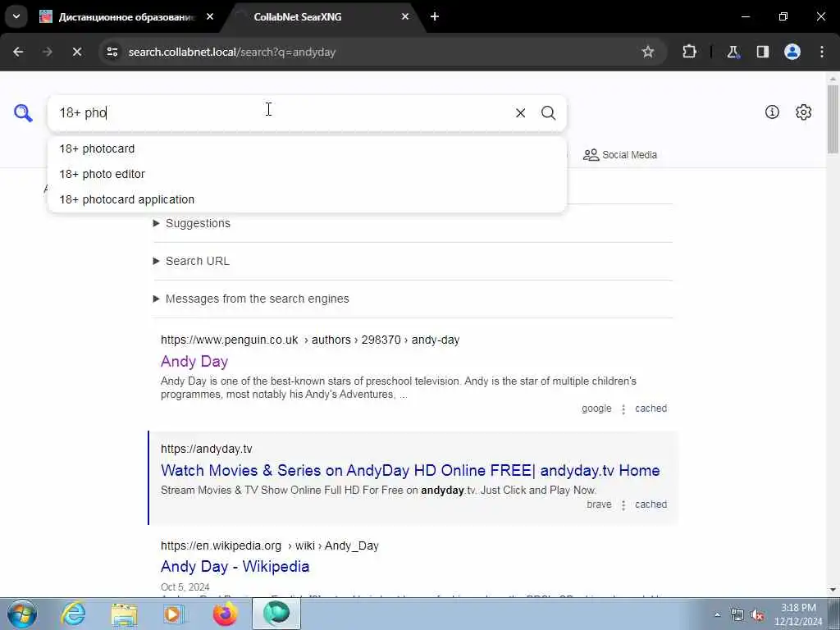Image resolution: width=840 pixels, height=630 pixels.
Task: Open the browser extensions puzzle icon
Action: pos(689,52)
